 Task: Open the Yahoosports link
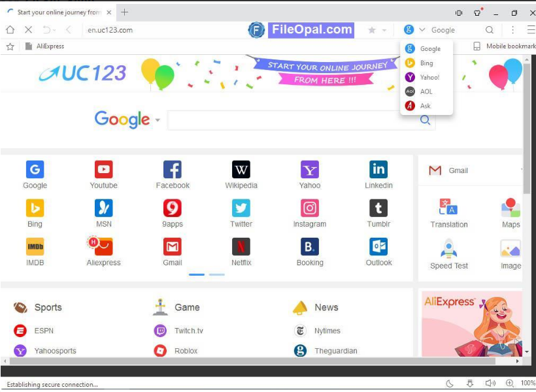[45, 351]
